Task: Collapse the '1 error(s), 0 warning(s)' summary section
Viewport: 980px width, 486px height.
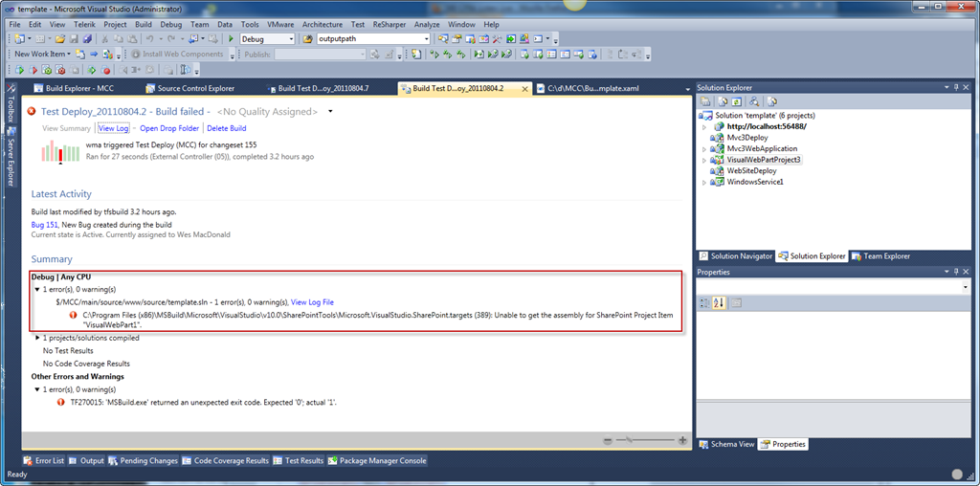Action: click(36, 289)
